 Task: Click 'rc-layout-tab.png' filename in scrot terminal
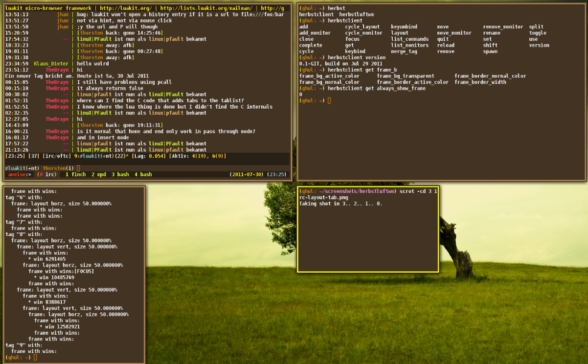coord(323,198)
